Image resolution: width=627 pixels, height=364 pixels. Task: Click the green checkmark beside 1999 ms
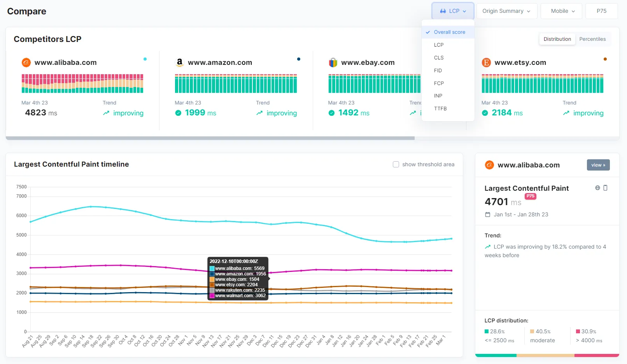(x=178, y=113)
